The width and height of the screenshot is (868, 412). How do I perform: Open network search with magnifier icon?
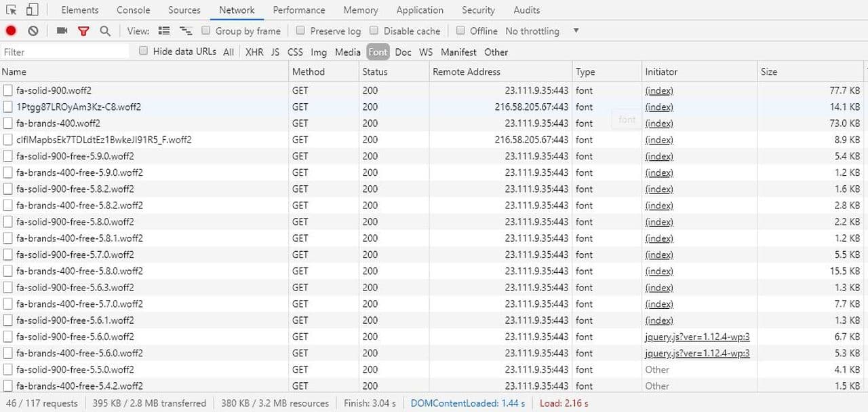pos(104,31)
